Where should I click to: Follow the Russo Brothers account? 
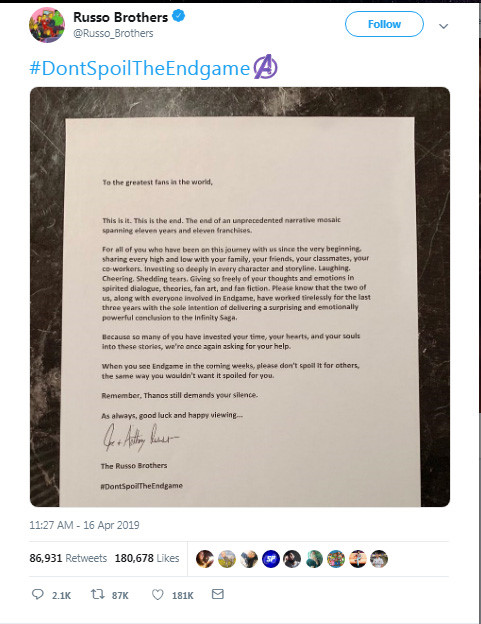(x=384, y=24)
